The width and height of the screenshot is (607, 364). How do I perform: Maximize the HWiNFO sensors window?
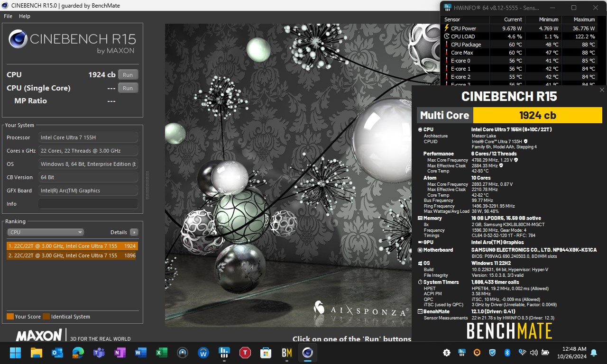point(574,8)
